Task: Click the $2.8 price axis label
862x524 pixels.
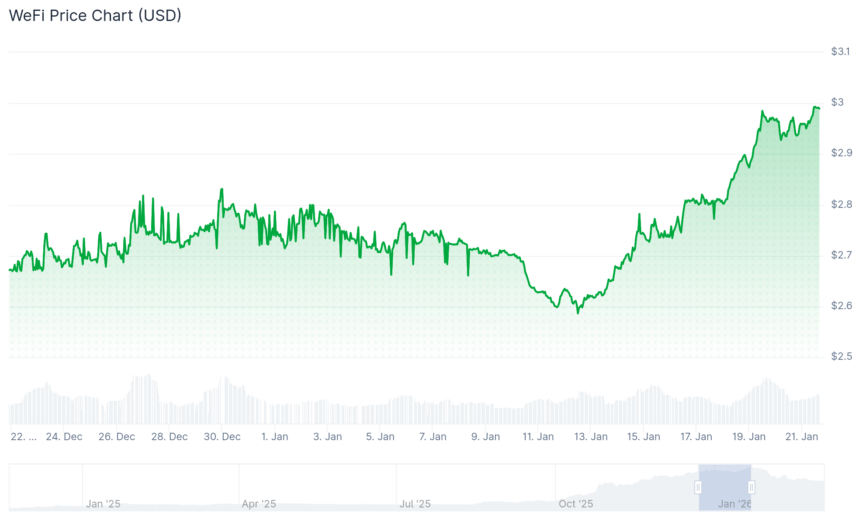Action: point(840,204)
